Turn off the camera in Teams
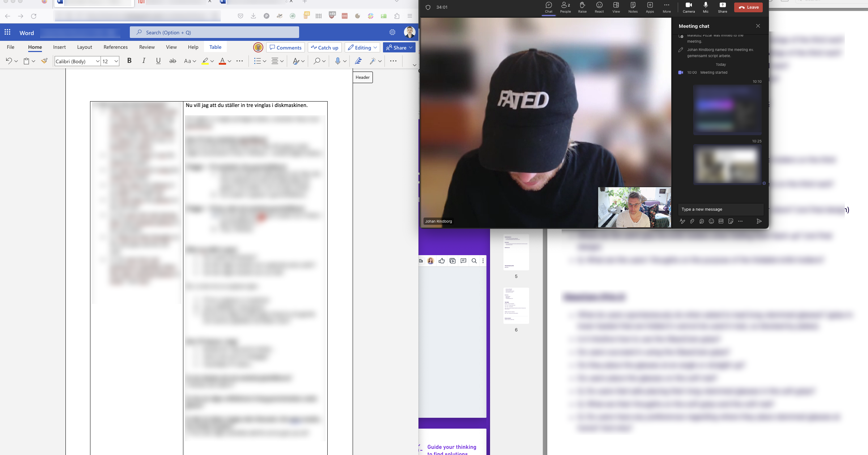 pyautogui.click(x=689, y=7)
